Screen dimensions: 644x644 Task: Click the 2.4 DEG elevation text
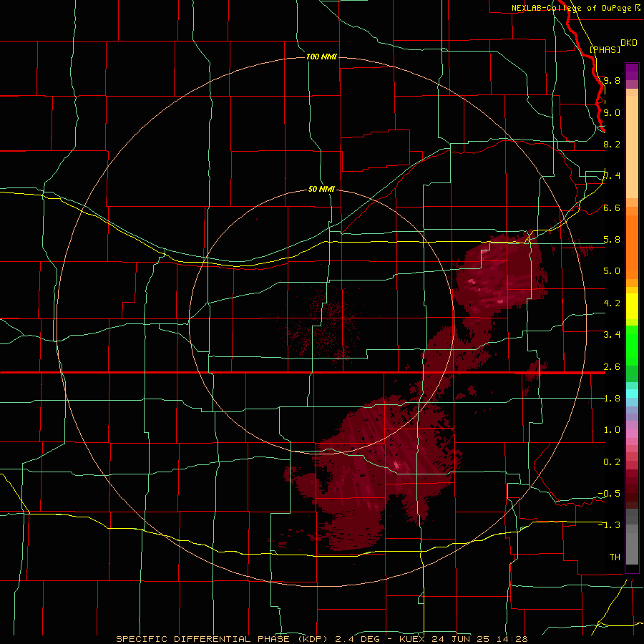pos(357,639)
